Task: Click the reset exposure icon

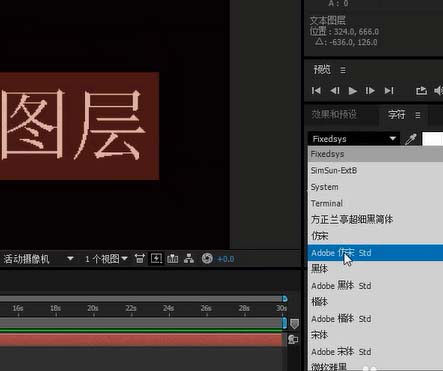Action: (207, 259)
